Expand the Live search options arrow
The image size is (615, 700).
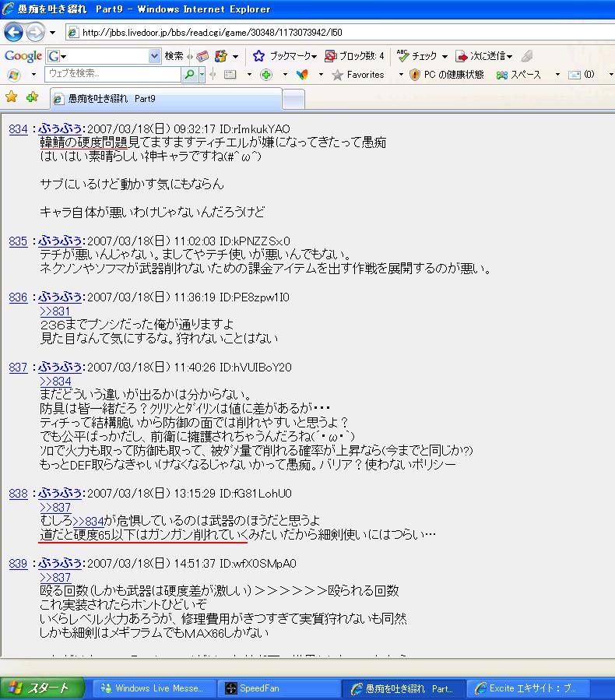click(202, 75)
